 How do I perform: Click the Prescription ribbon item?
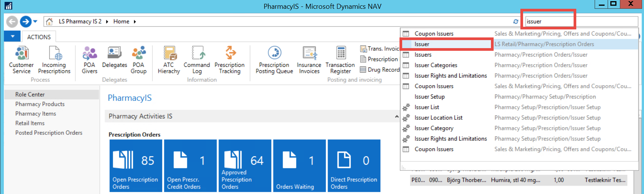(x=379, y=59)
